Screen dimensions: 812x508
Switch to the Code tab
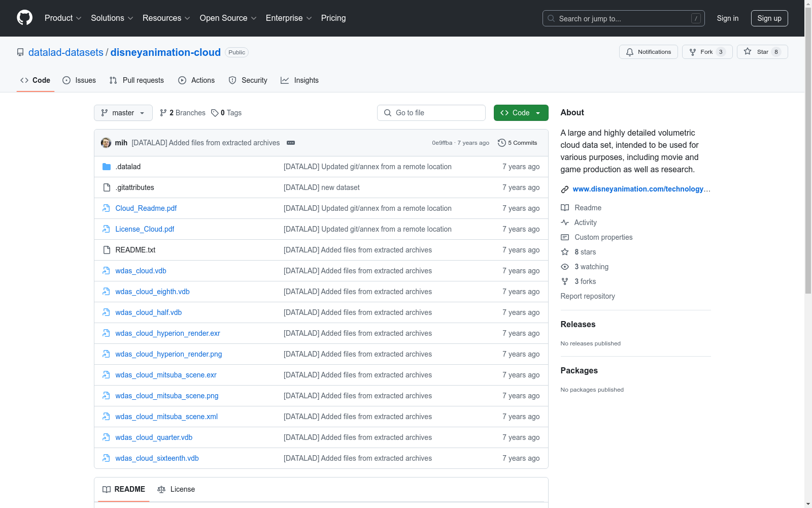click(36, 80)
